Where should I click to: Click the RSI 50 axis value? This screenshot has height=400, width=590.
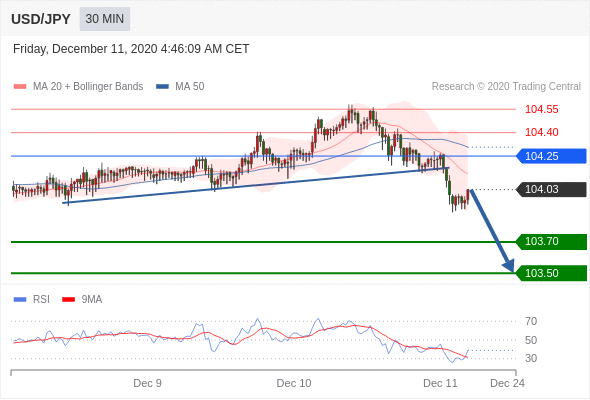click(x=531, y=340)
